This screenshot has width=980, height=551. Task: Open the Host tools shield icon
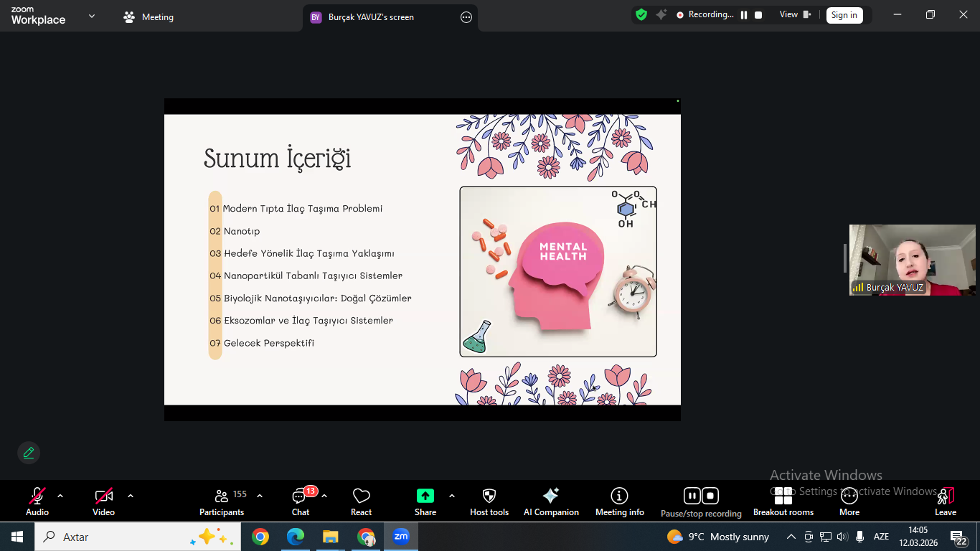point(489,496)
